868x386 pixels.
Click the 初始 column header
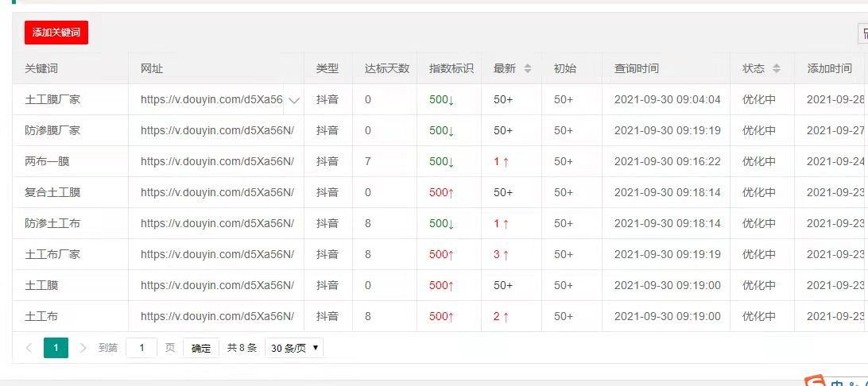564,68
